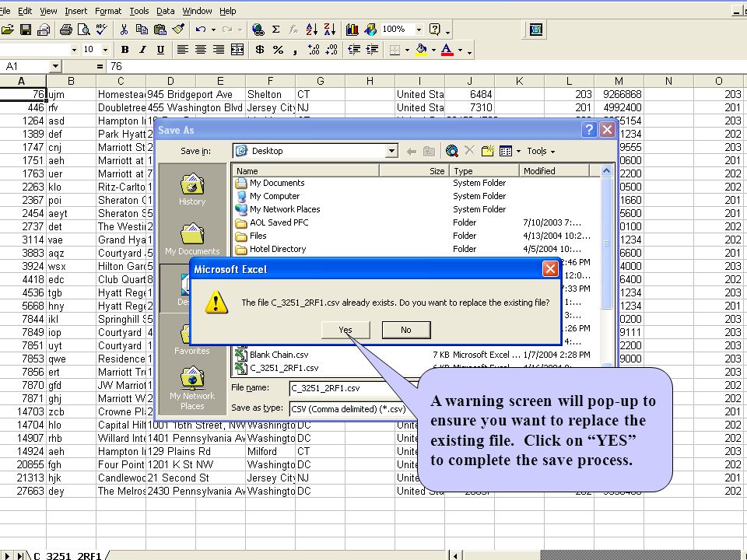Open the Chart Wizard icon

click(352, 30)
